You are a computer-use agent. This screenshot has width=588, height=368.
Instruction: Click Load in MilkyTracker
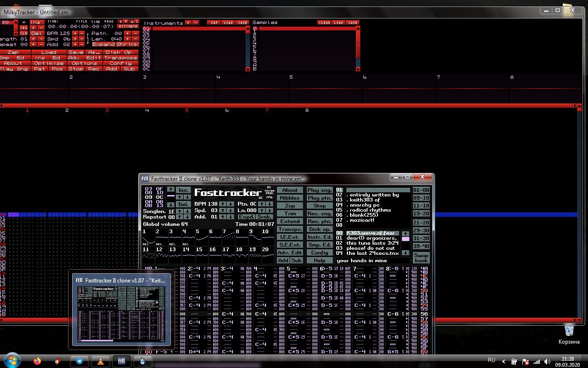point(49,52)
